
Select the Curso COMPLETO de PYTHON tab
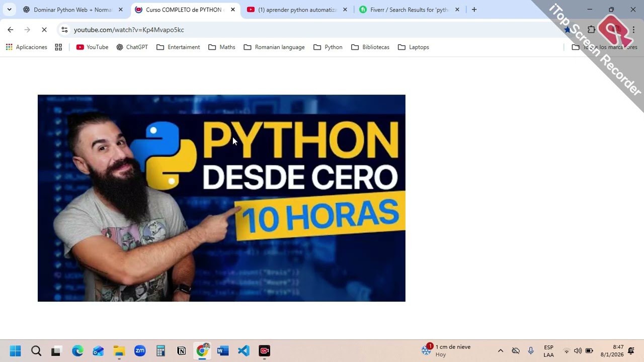click(x=185, y=10)
